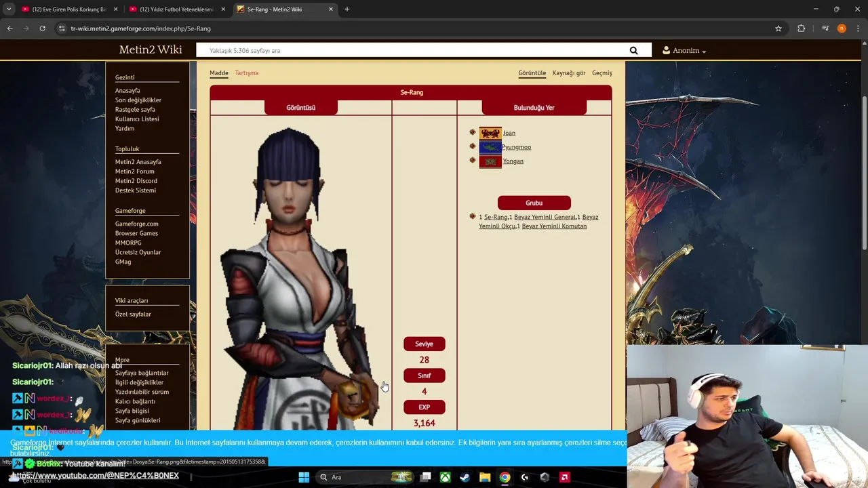Open Metin2 Forum link
This screenshot has width=868, height=488.
click(x=135, y=171)
